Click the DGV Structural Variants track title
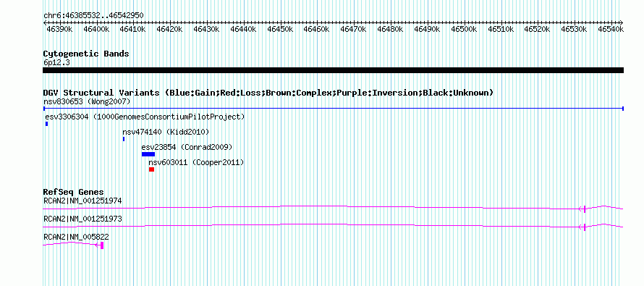Image resolution: width=644 pixels, height=286 pixels. [x=268, y=93]
